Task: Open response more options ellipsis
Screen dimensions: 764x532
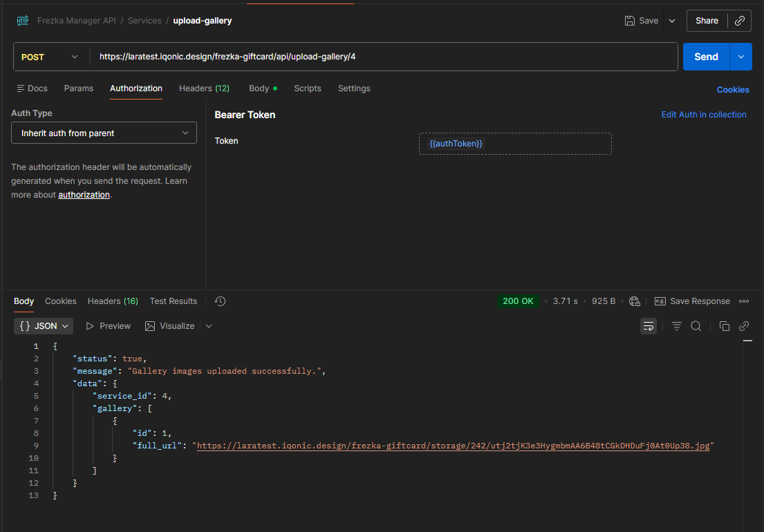Action: pos(744,301)
